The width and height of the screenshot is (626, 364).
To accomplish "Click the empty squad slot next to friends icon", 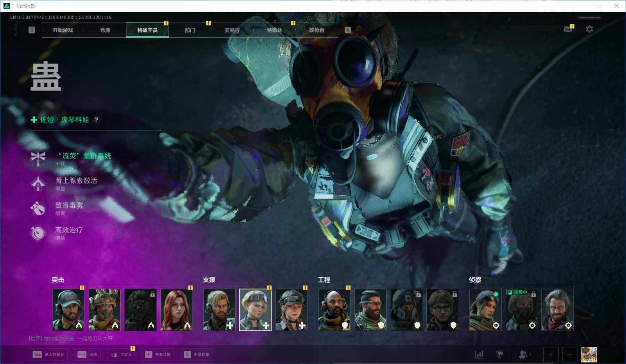I will coord(551,355).
